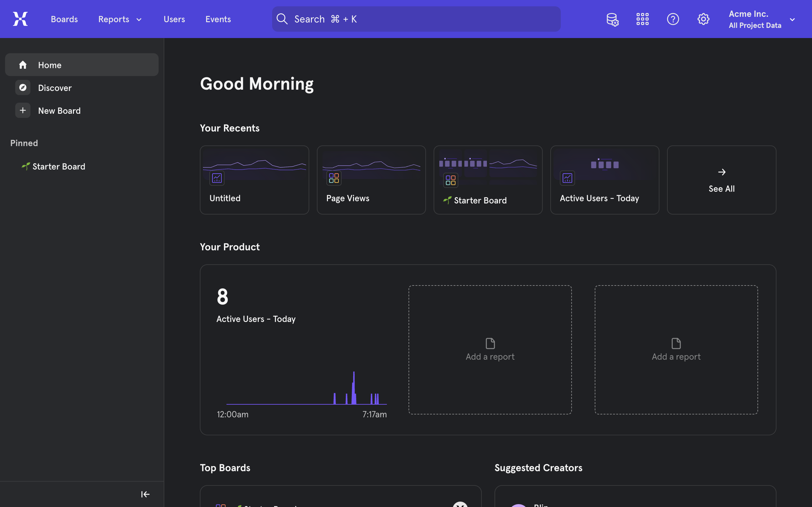Click the plus icon to create New Board

tap(23, 110)
